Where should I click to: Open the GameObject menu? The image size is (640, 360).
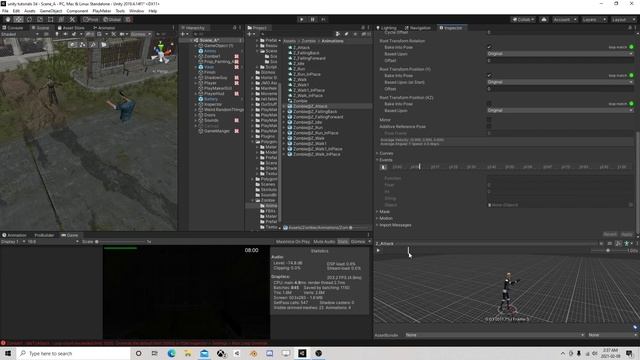(x=51, y=11)
